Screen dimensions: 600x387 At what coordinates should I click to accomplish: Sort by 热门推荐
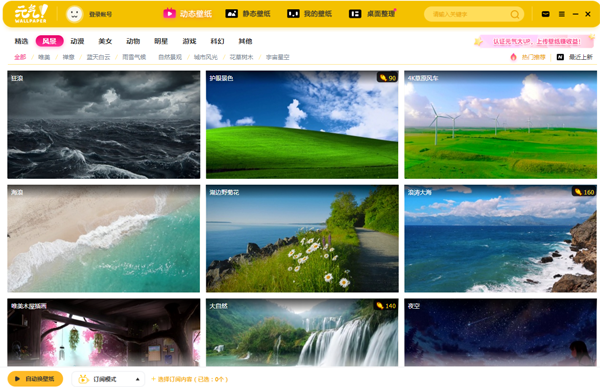click(x=533, y=57)
